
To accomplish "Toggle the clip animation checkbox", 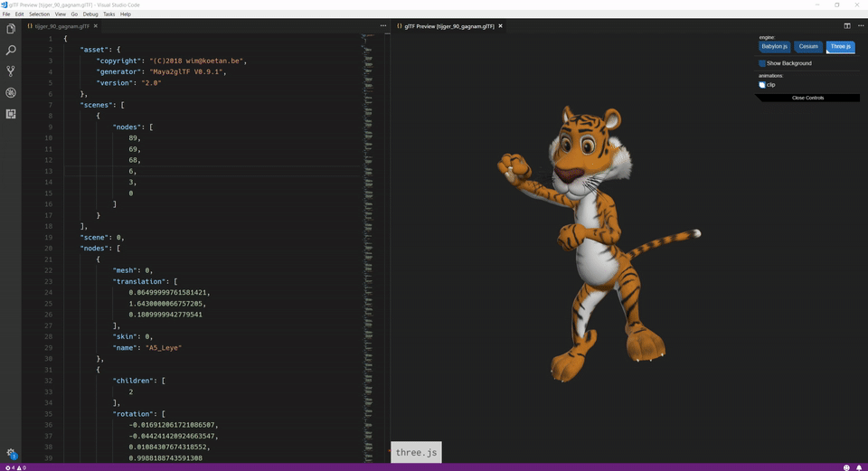I will (x=762, y=85).
